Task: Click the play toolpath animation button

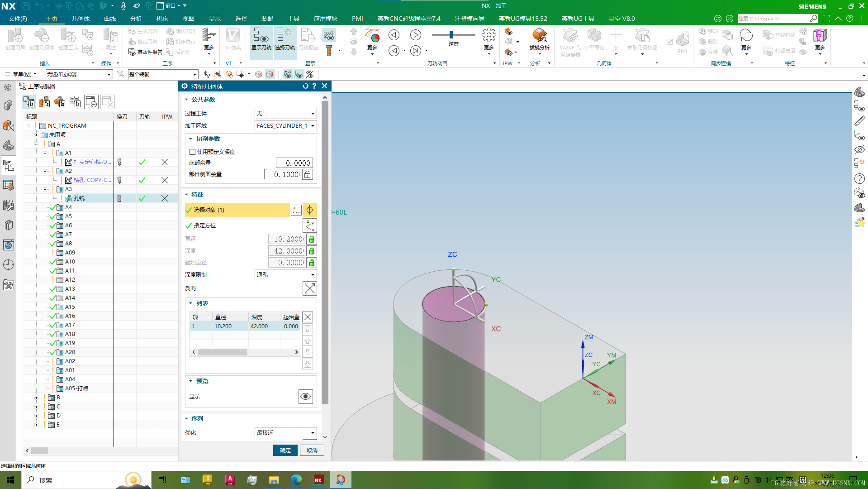Action: click(415, 35)
